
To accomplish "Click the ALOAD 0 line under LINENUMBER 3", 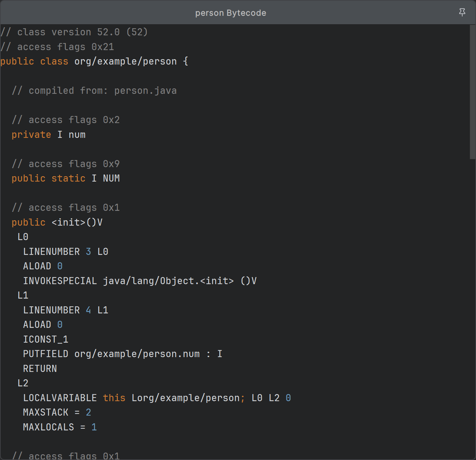I will point(43,266).
